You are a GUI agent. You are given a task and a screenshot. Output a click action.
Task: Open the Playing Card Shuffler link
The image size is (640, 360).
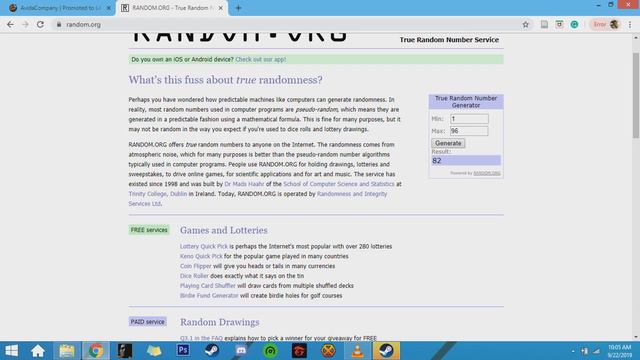coord(208,286)
